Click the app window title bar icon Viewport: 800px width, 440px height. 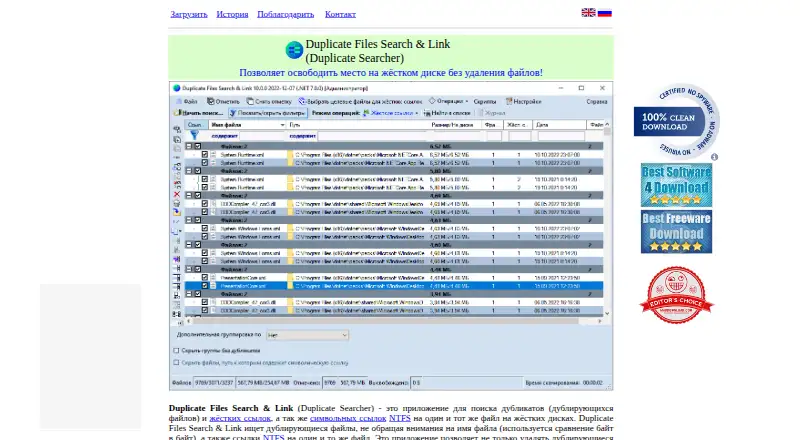pyautogui.click(x=177, y=88)
